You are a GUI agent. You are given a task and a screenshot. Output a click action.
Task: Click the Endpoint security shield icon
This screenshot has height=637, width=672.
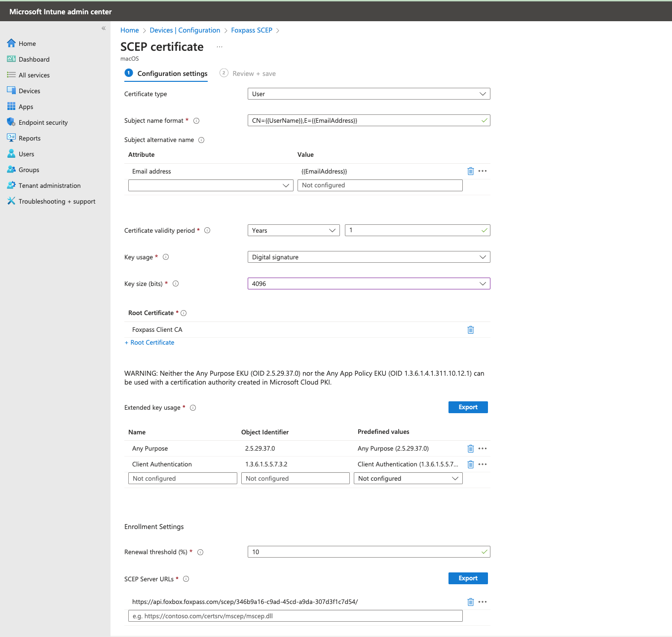[11, 122]
